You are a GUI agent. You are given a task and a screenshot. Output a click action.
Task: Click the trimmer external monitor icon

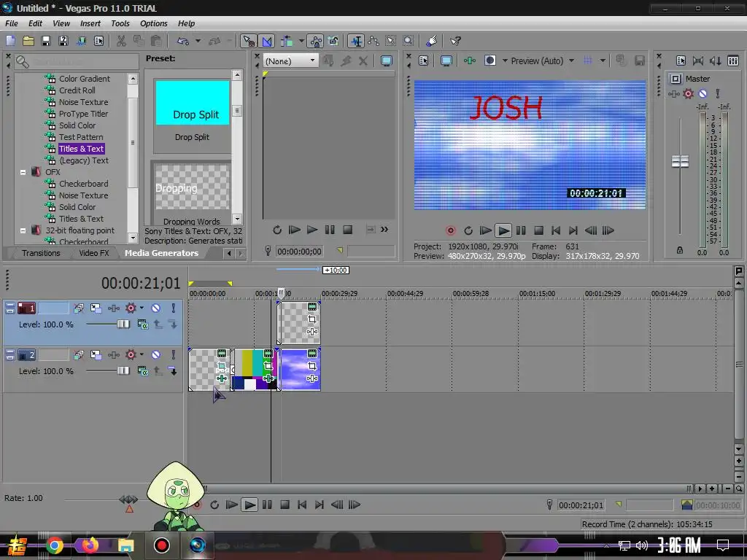click(x=387, y=61)
